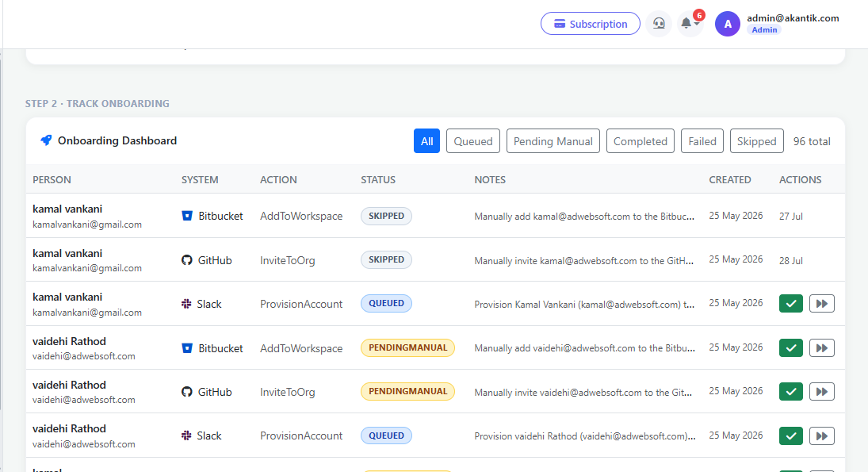Click the '28 Jul' entry in the actions column

(x=790, y=260)
